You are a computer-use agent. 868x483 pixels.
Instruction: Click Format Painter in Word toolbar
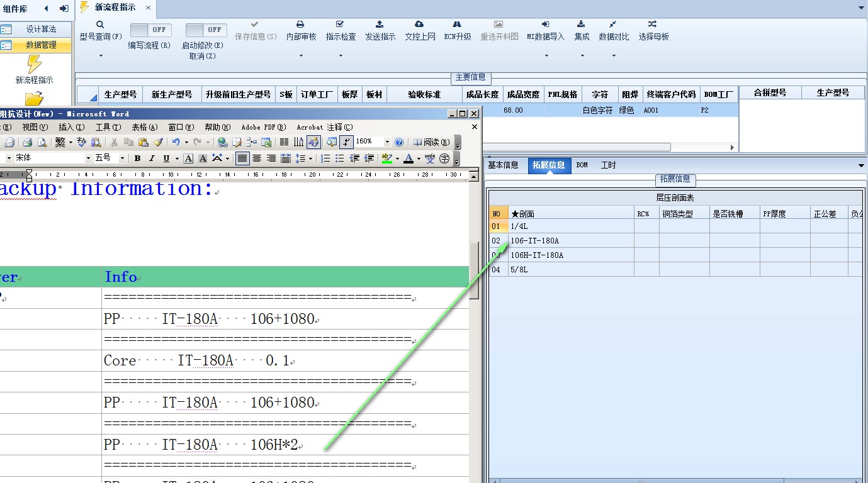click(159, 142)
